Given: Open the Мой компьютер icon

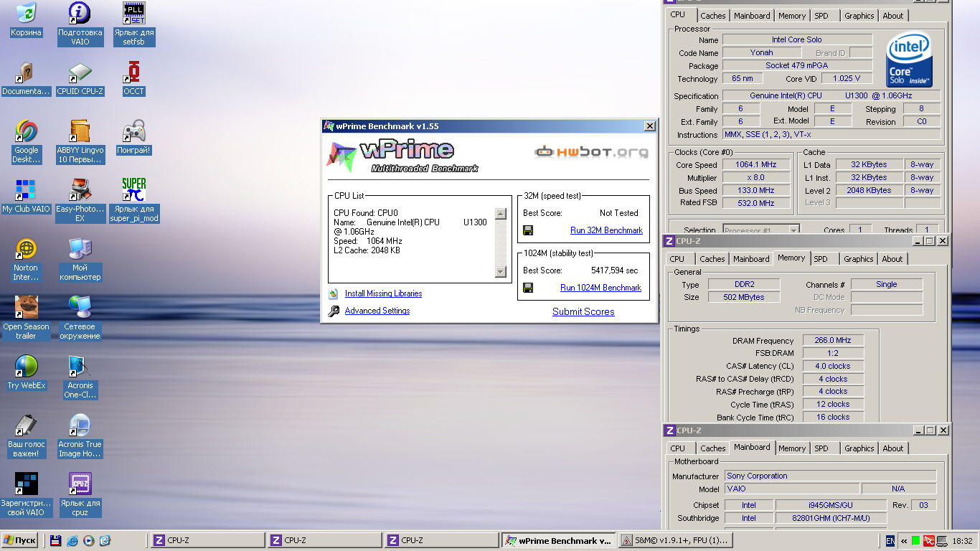Looking at the screenshot, I should 80,248.
